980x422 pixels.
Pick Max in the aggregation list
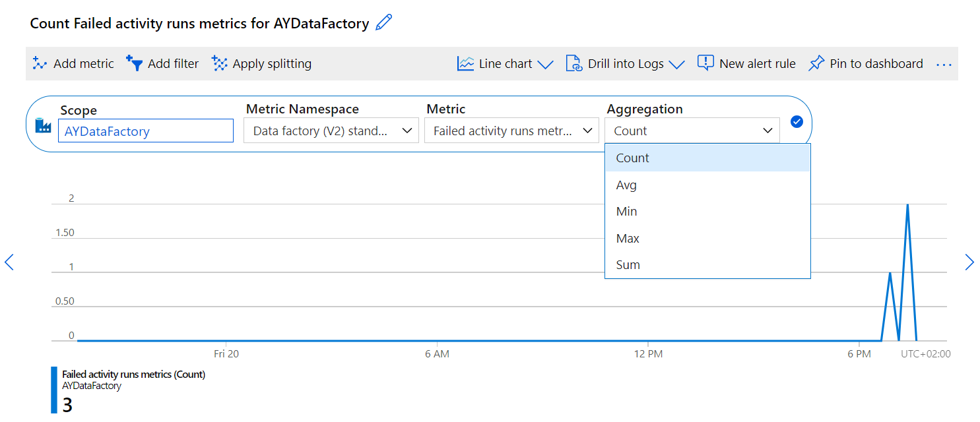628,238
